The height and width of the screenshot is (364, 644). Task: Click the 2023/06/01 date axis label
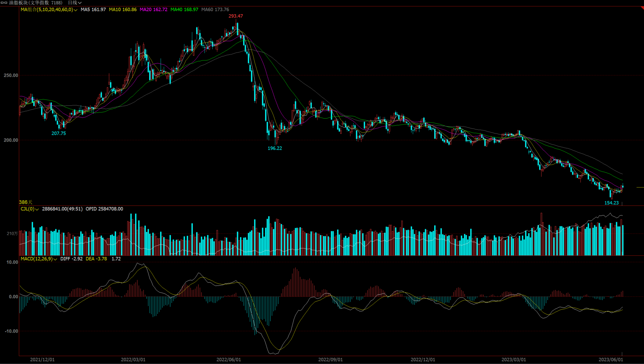[611, 359]
